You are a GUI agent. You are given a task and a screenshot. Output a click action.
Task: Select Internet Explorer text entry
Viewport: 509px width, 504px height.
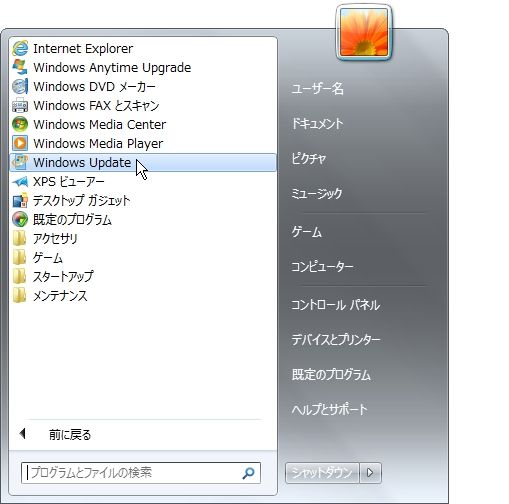pos(83,49)
